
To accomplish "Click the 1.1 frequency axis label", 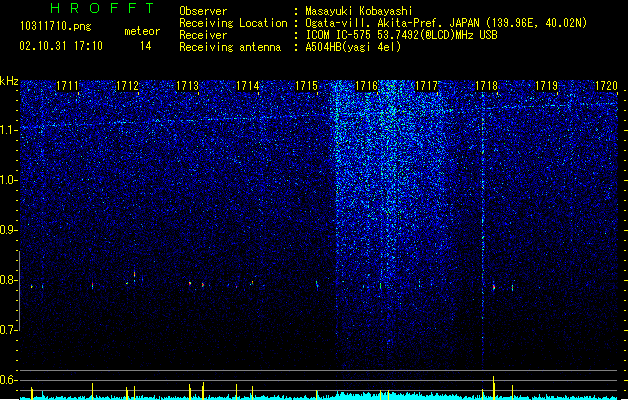I will pyautogui.click(x=9, y=130).
